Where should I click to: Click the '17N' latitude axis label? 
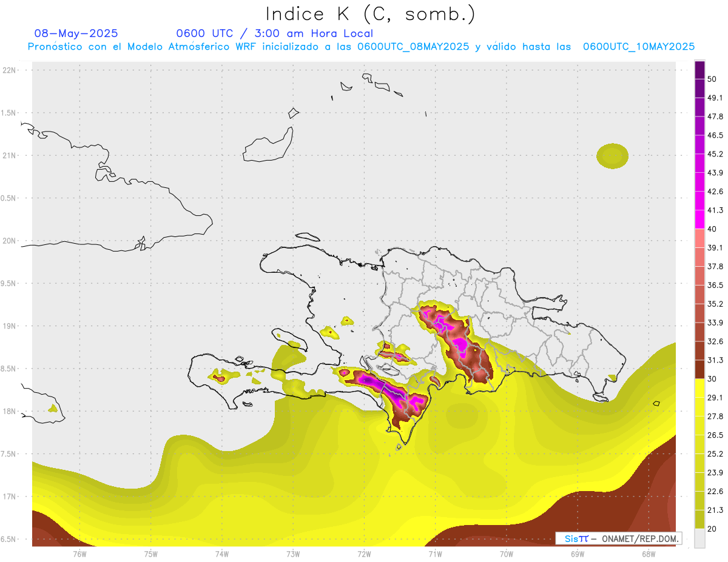point(9,497)
